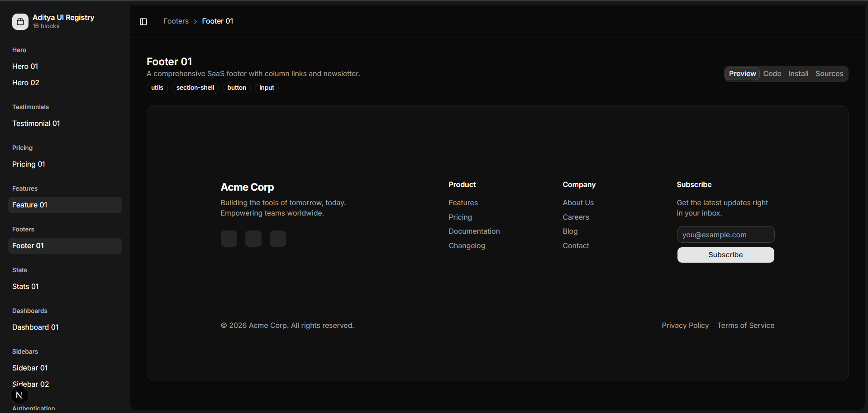Screen dimensions: 868x413
Task: Go to Footers breadcrumb link
Action: coord(176,21)
